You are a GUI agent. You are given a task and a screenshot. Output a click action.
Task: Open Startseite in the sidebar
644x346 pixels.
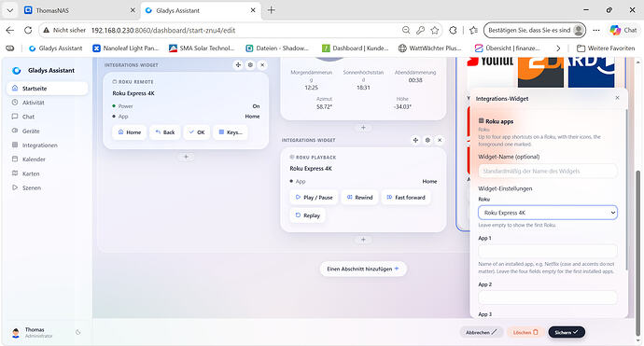pos(48,89)
